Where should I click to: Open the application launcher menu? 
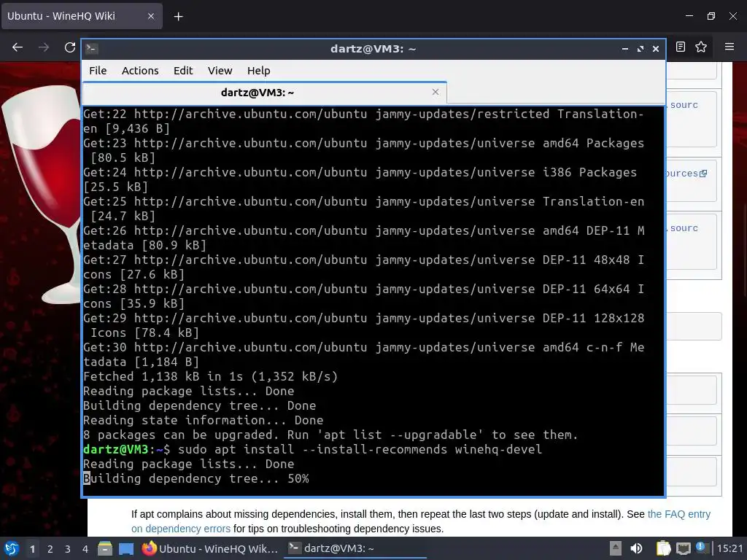click(x=12, y=548)
